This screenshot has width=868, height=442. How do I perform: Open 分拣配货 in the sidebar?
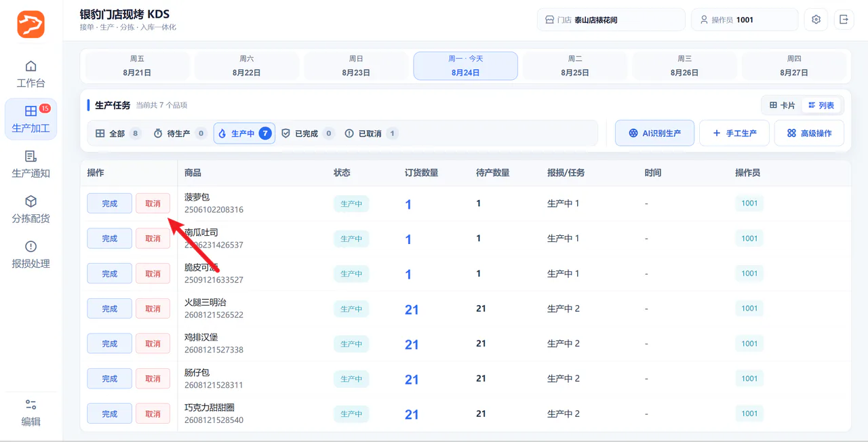coord(31,210)
